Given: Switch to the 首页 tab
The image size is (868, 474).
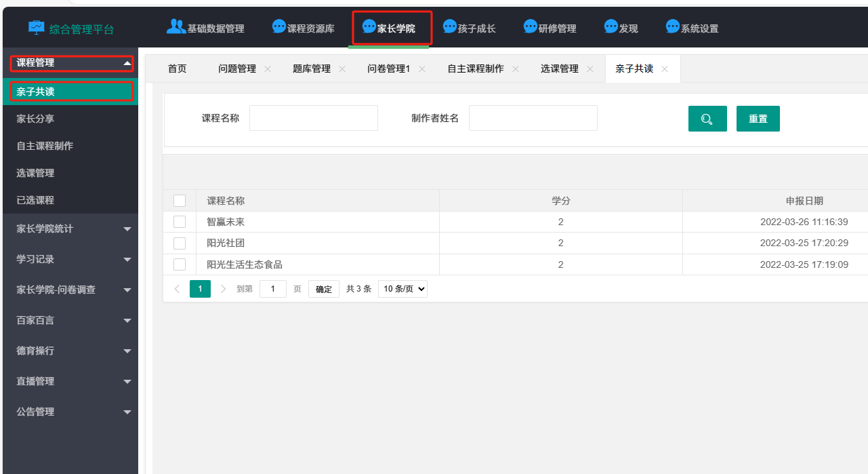Looking at the screenshot, I should point(177,68).
